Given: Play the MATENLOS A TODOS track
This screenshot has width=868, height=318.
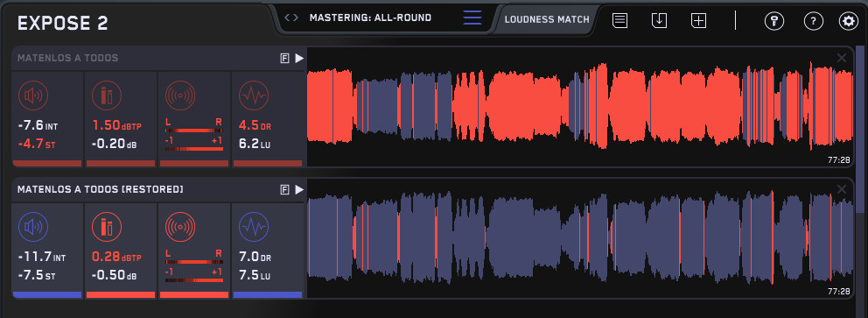Looking at the screenshot, I should [299, 58].
